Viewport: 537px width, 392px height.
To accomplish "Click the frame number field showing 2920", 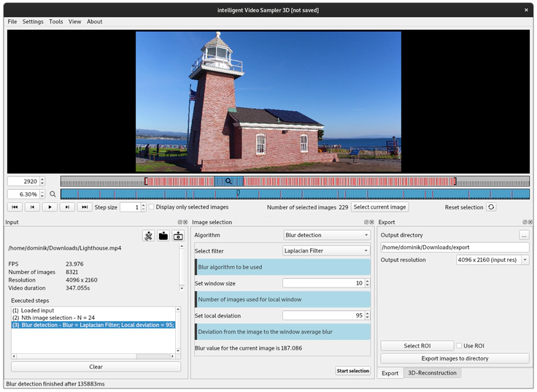I will pyautogui.click(x=23, y=181).
